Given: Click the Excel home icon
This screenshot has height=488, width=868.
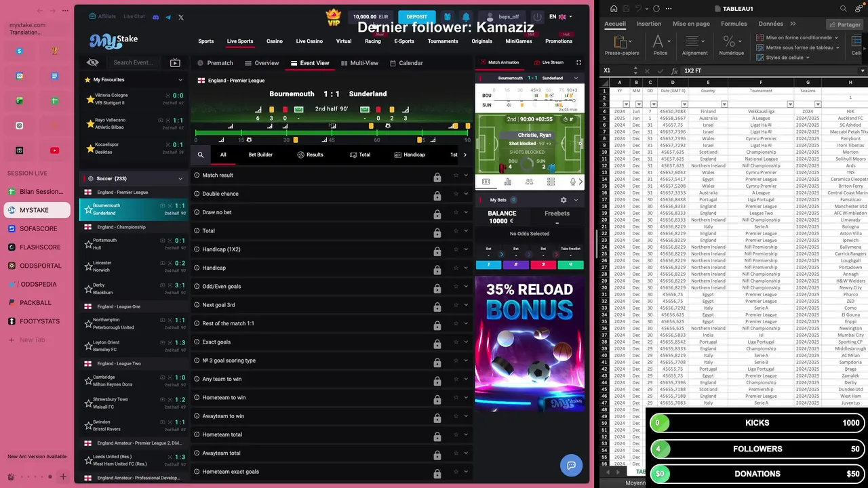Looking at the screenshot, I should (x=614, y=9).
